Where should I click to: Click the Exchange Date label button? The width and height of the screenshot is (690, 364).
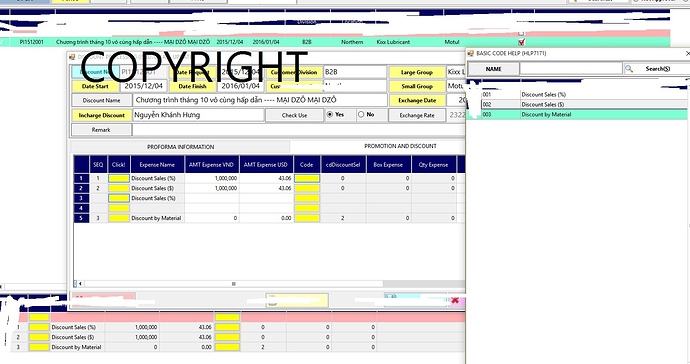click(x=417, y=100)
